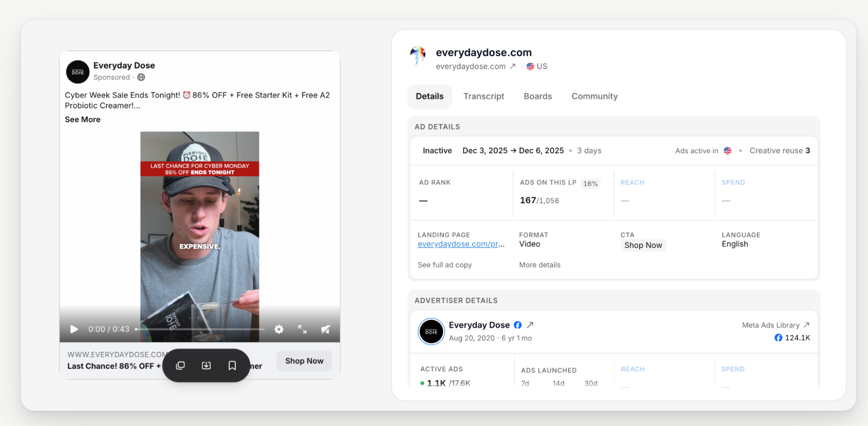868x426 pixels.
Task: Select the 14d ads launched range
Action: click(558, 383)
